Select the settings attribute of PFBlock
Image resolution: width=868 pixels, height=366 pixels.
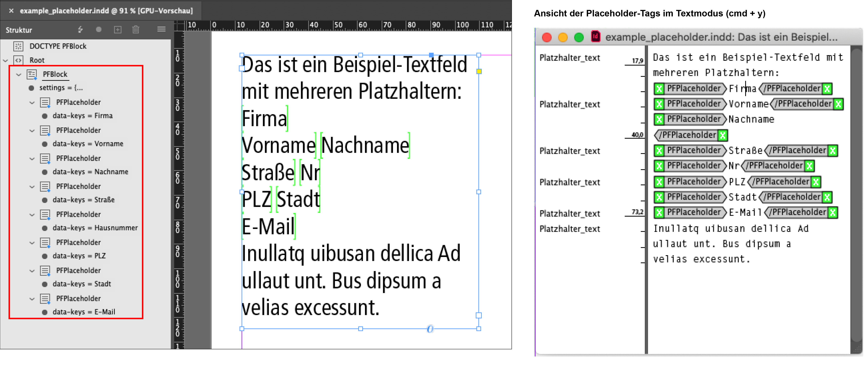(x=61, y=88)
